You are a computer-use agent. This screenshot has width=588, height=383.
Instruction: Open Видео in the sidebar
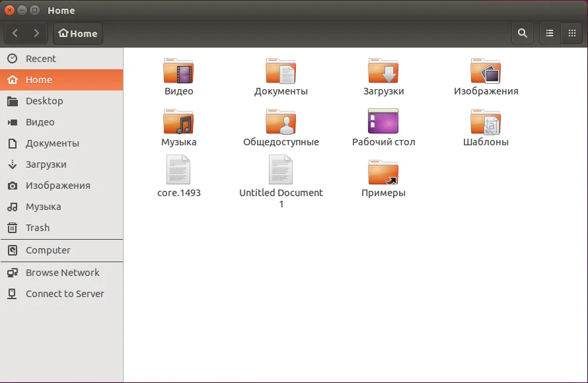click(x=61, y=122)
